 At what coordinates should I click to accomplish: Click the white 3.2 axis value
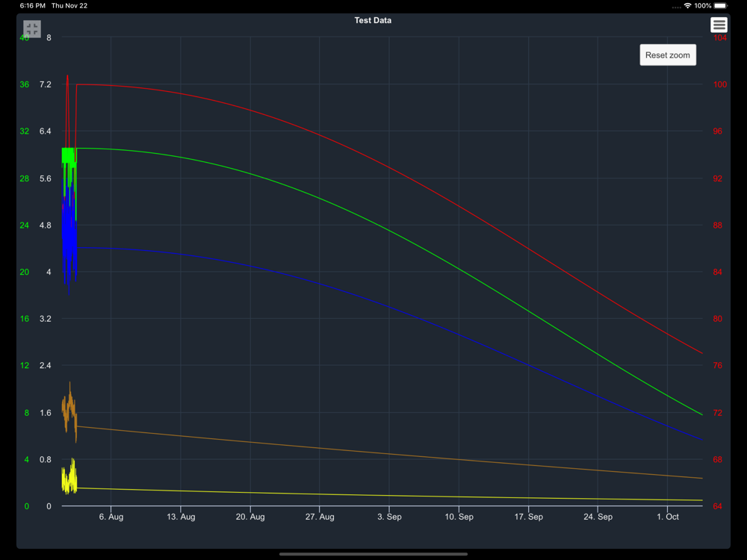pyautogui.click(x=46, y=319)
